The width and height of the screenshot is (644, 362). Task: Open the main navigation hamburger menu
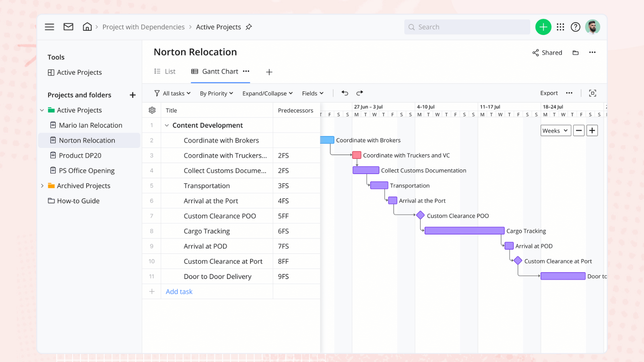point(49,27)
